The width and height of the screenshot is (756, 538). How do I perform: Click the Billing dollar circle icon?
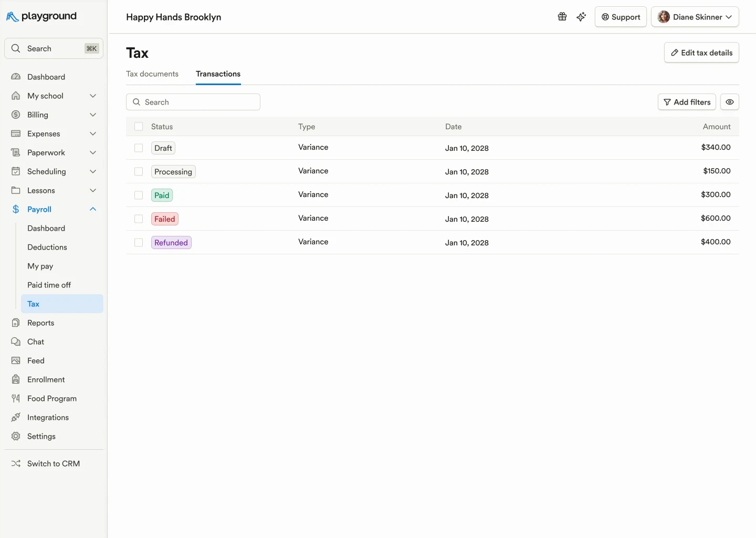16,115
